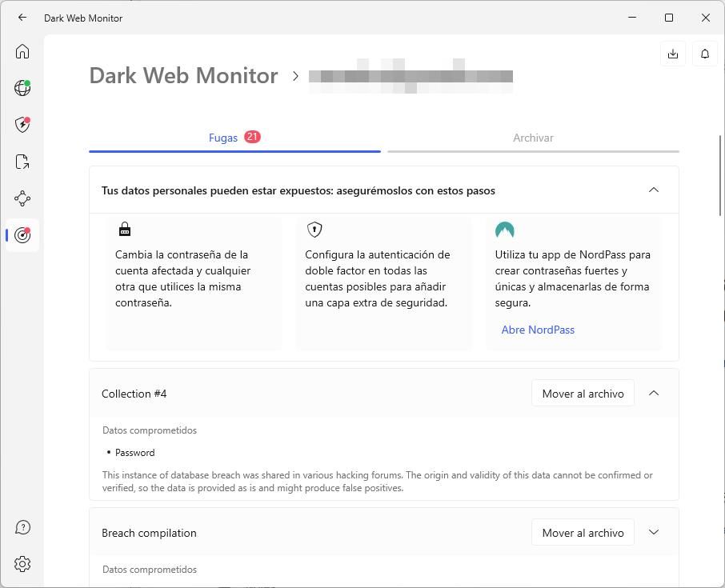Open Threat Protection shield icon
The width and height of the screenshot is (725, 588).
coord(22,125)
